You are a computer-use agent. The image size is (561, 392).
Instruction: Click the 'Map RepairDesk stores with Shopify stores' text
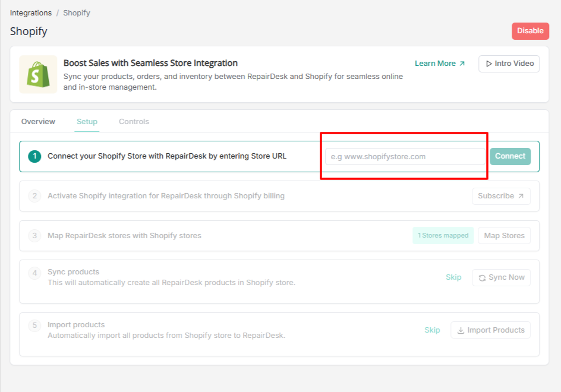coord(125,236)
